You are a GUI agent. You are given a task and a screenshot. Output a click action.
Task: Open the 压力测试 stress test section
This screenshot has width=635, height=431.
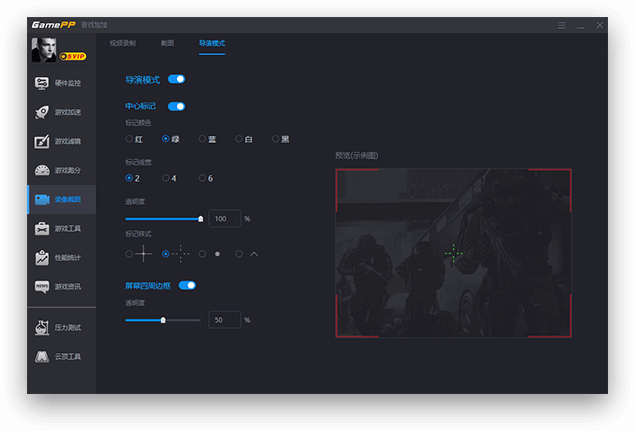coord(61,327)
